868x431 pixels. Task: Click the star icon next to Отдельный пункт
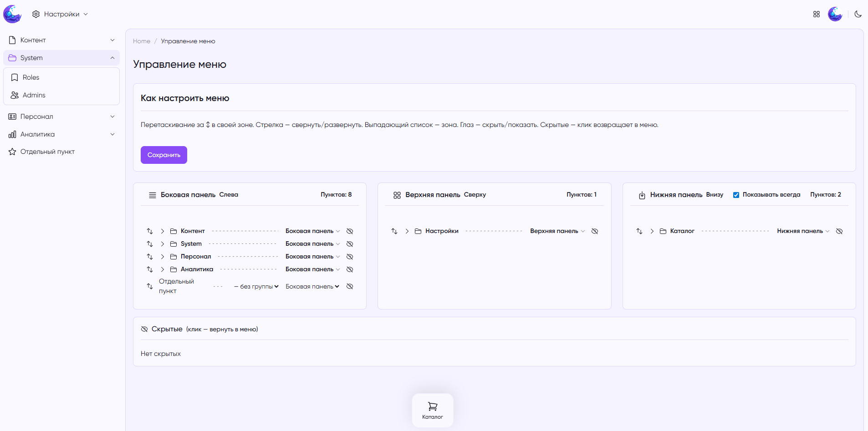click(x=12, y=151)
